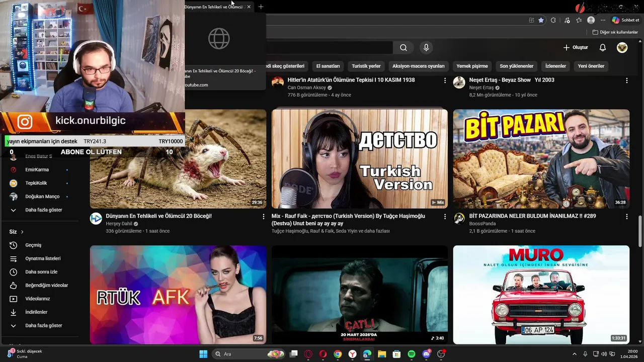Open the browser profile icon
This screenshot has height=362, width=644.
591,20
